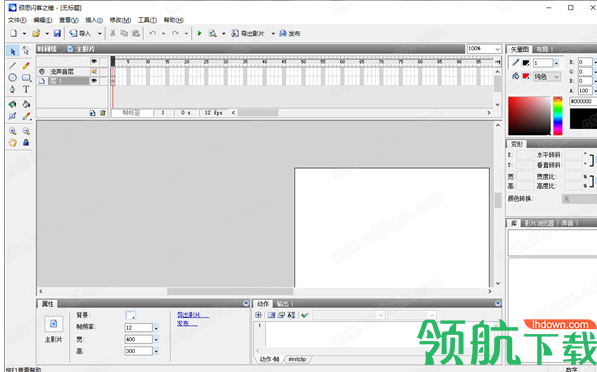Open the open-file dropdown arrow
The image size is (597, 372).
(47, 34)
